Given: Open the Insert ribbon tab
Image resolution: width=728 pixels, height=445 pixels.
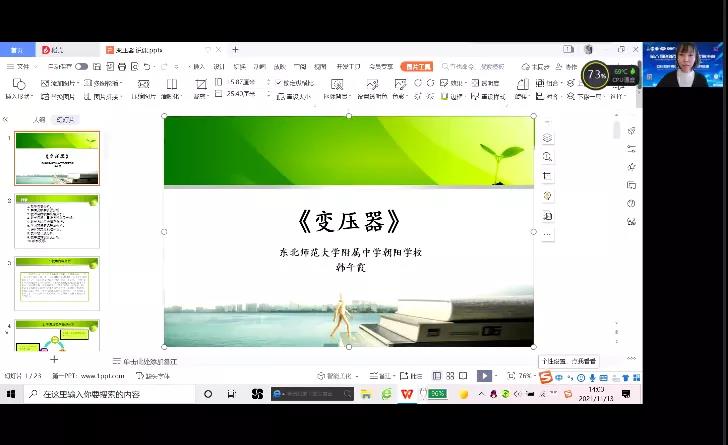Looking at the screenshot, I should (x=199, y=67).
